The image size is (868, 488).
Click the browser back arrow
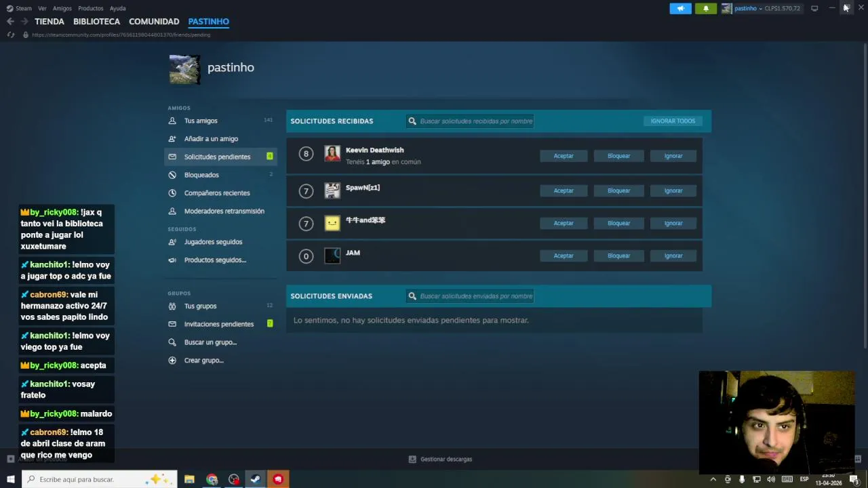tap(10, 22)
